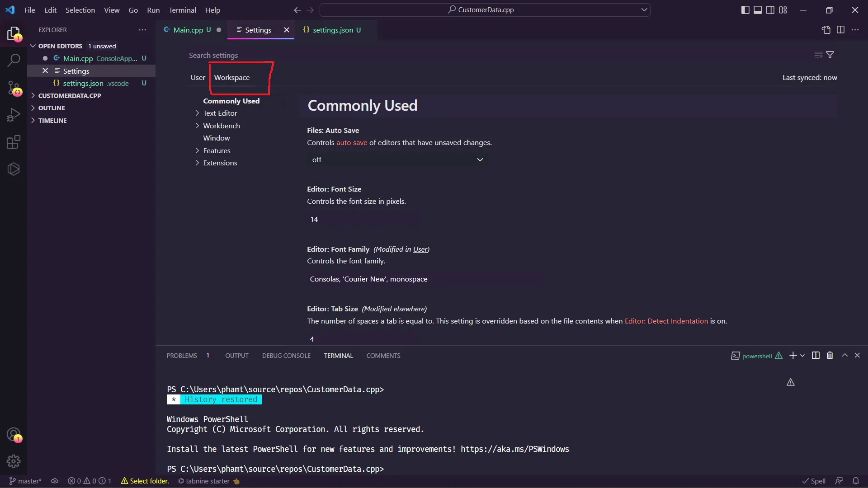
Task: Kill terminal with trash icon
Action: click(830, 356)
